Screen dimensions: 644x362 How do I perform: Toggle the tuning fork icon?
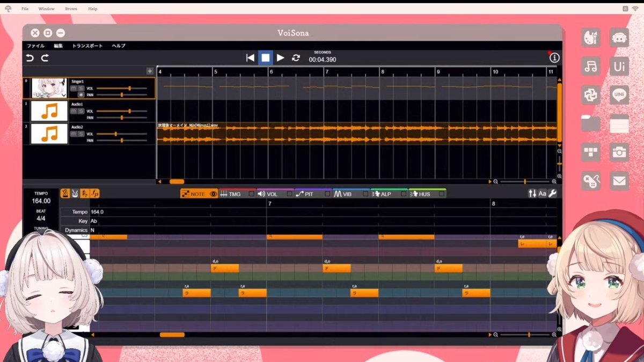[x=75, y=194]
